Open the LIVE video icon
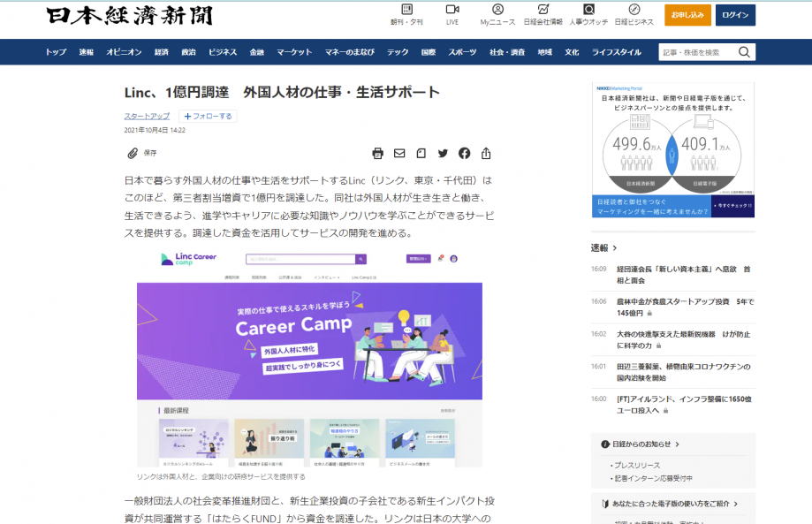This screenshot has height=524, width=812. (x=452, y=10)
